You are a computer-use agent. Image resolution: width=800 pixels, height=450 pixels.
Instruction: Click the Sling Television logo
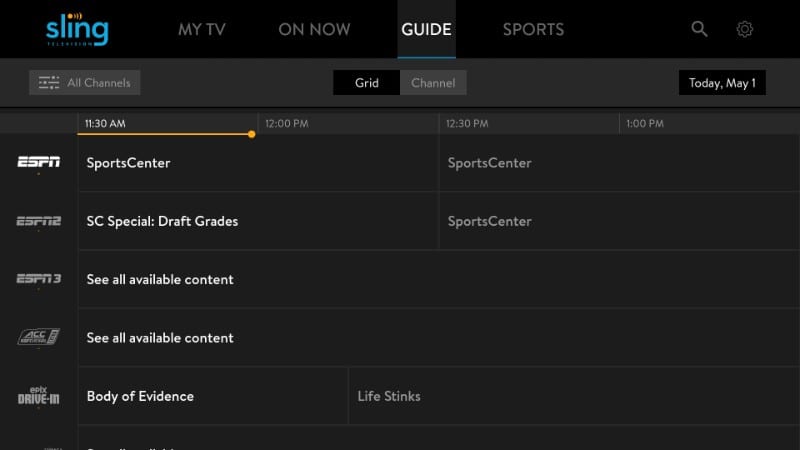tap(77, 30)
